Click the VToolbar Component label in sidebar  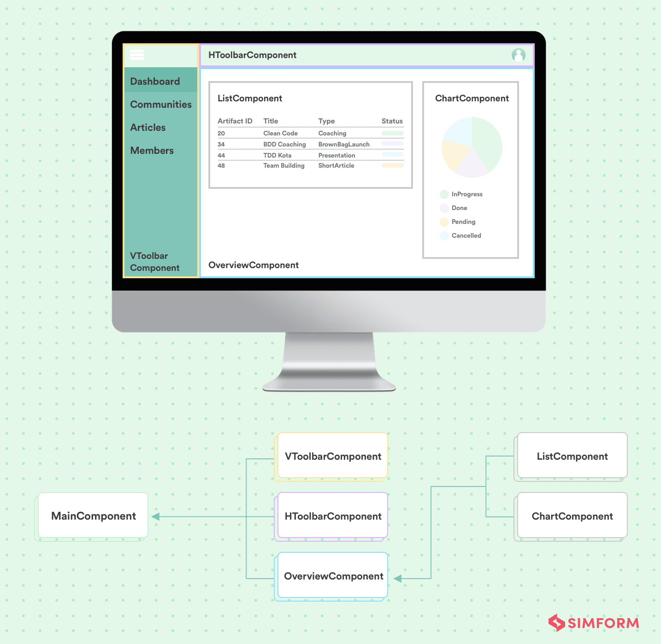pos(155,262)
